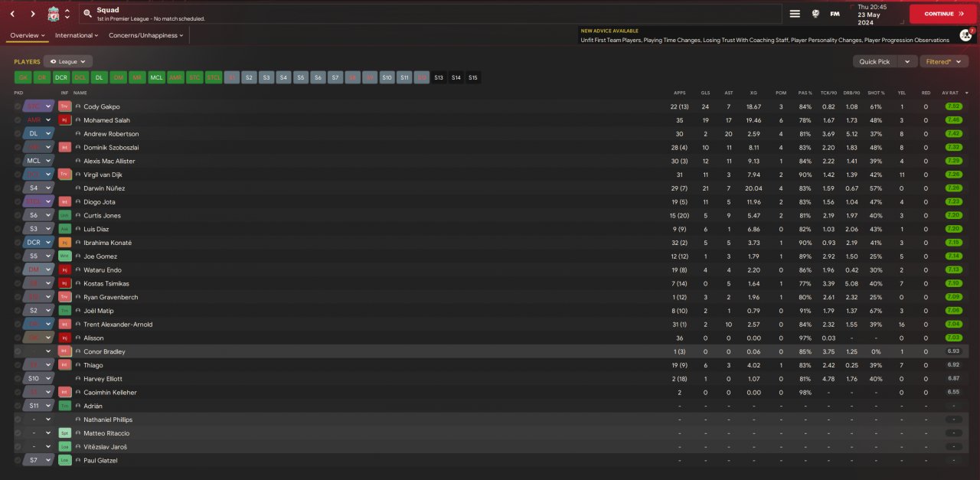980x480 pixels.
Task: Tick the select circle for Paul Glatzel
Action: tap(18, 460)
